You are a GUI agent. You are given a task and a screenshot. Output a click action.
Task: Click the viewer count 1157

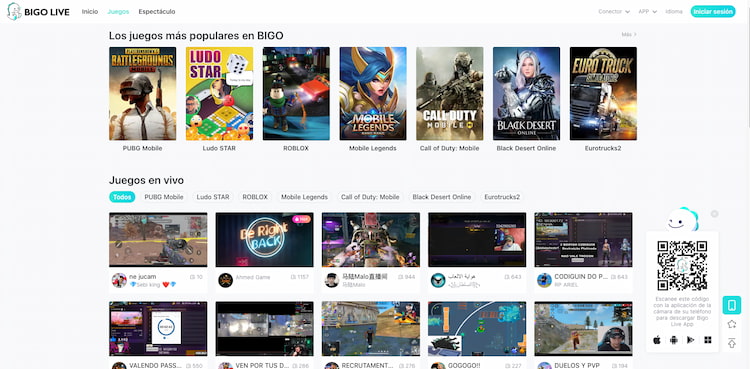(x=299, y=277)
